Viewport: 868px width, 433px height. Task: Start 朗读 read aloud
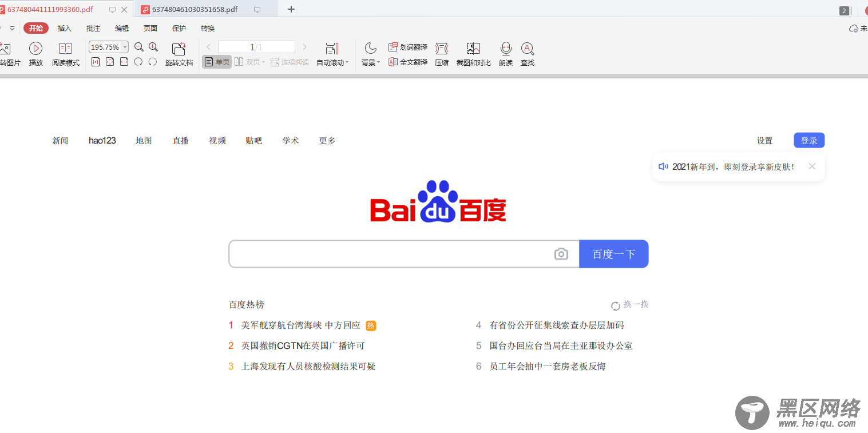tap(506, 54)
